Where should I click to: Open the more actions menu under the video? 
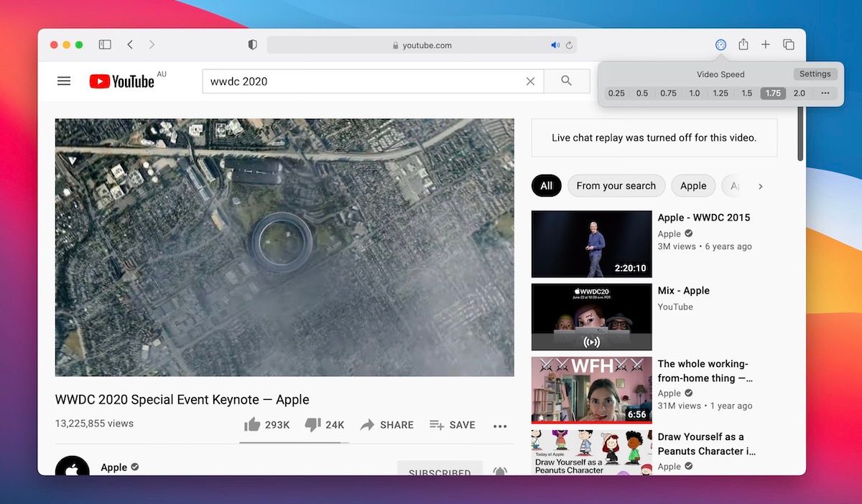pos(500,425)
